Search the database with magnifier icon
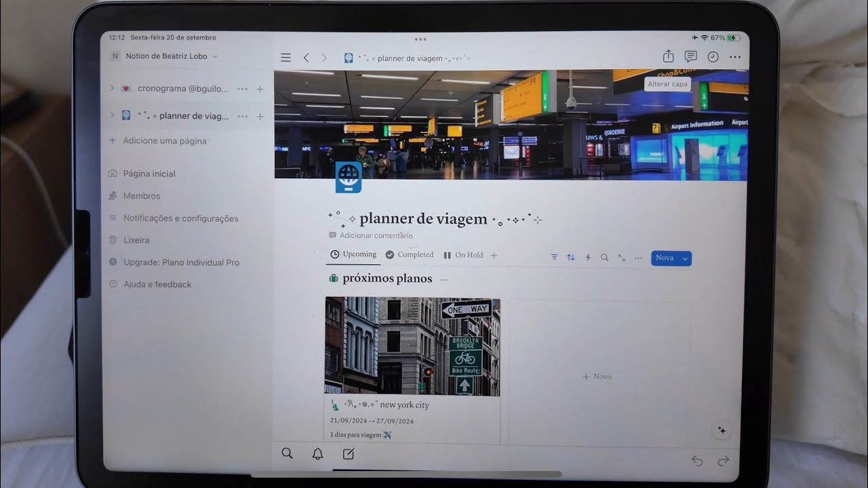This screenshot has width=868, height=488. [604, 258]
